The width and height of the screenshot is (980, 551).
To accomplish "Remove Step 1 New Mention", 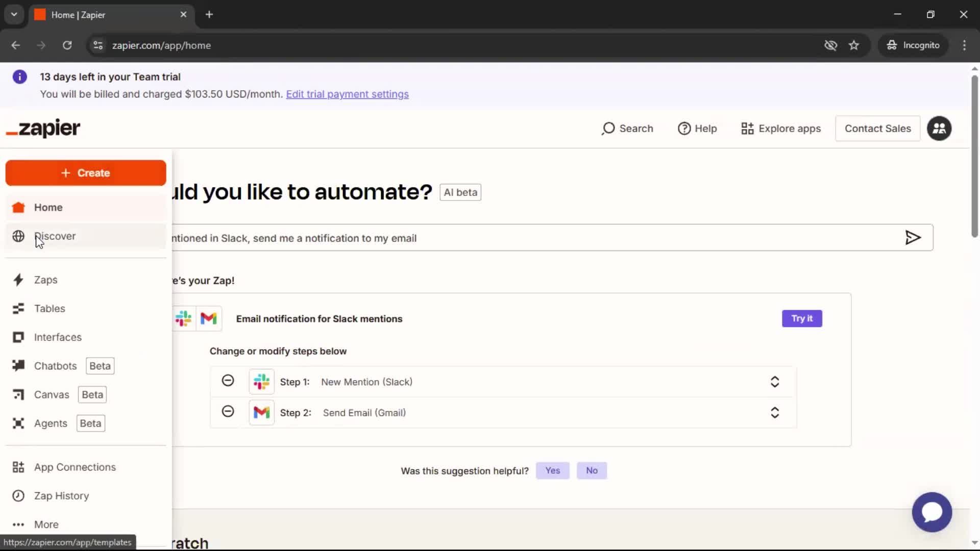I will pyautogui.click(x=228, y=381).
